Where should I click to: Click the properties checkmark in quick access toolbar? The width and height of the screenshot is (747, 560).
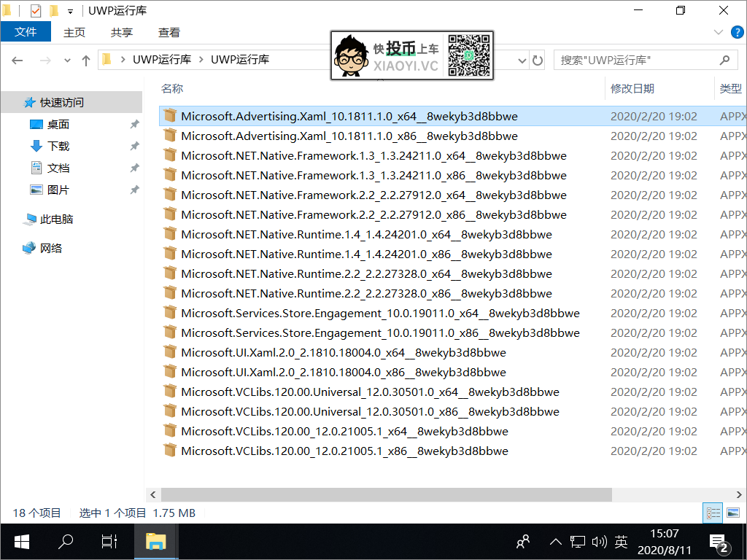35,11
